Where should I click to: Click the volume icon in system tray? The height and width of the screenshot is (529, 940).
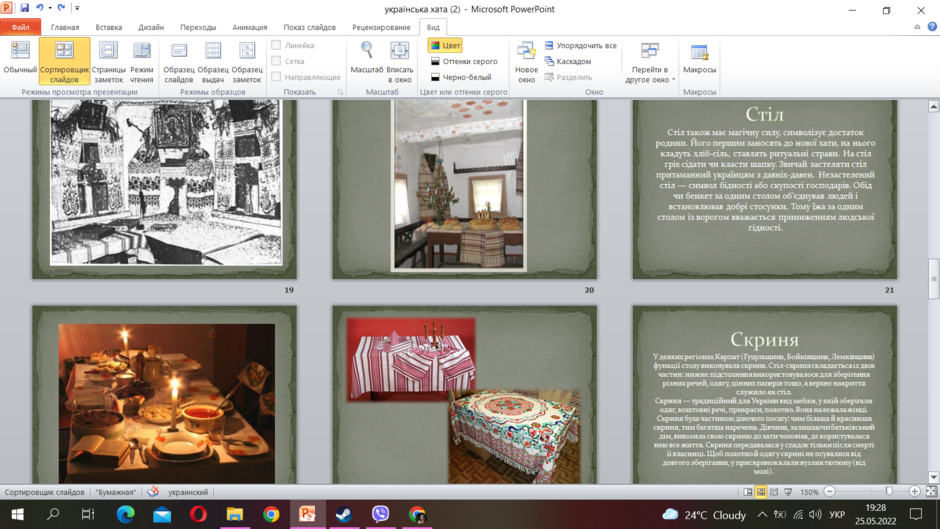tap(815, 515)
